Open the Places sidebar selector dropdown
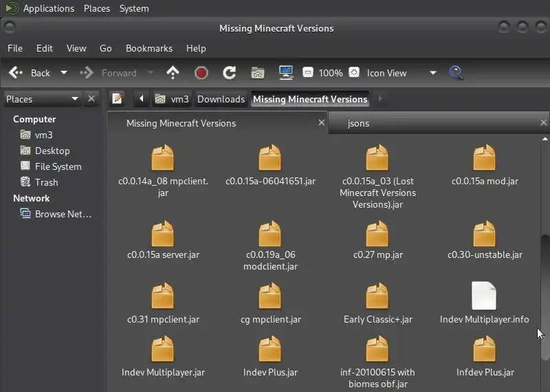The height and width of the screenshot is (392, 550). pyautogui.click(x=42, y=99)
